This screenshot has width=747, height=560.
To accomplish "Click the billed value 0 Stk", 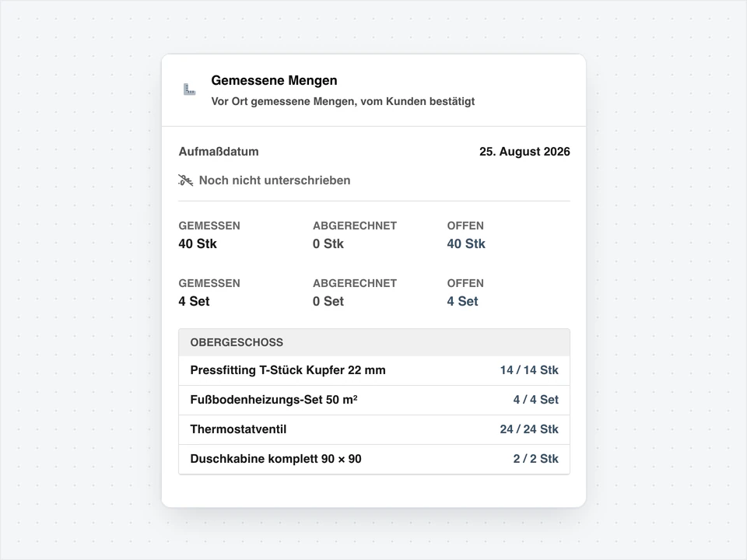I will click(x=328, y=243).
